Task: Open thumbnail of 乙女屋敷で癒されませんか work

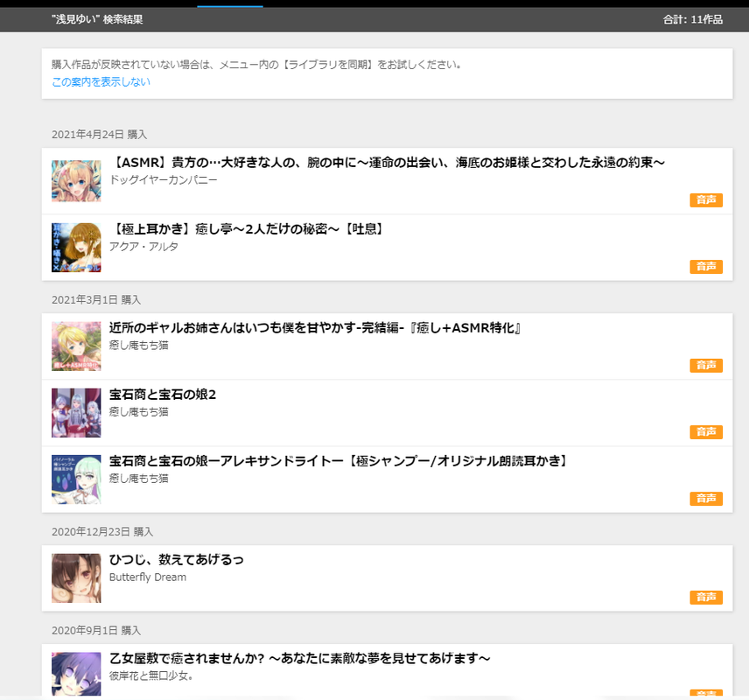Action: (76, 675)
